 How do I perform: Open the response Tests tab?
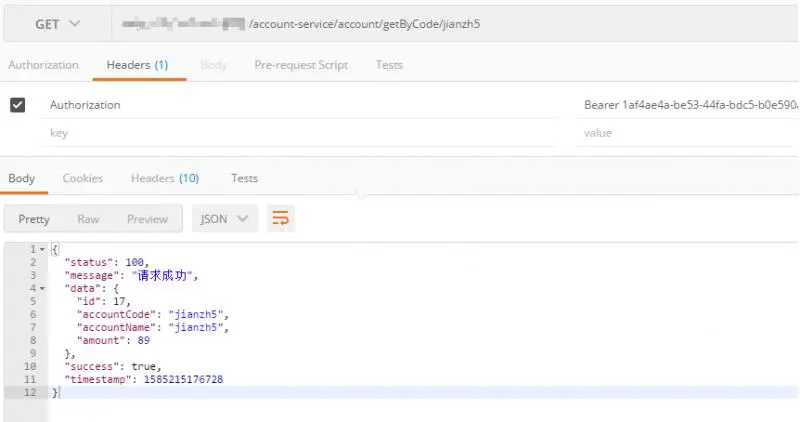(244, 178)
